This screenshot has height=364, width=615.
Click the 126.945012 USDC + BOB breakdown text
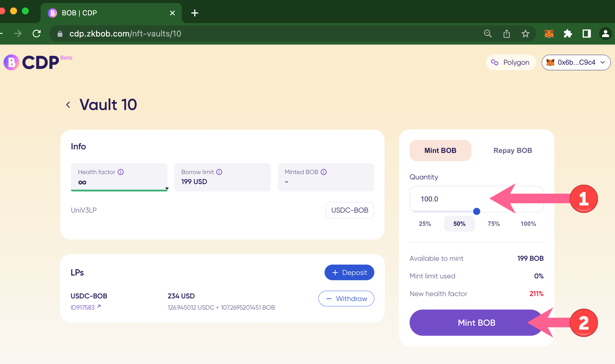click(x=221, y=308)
